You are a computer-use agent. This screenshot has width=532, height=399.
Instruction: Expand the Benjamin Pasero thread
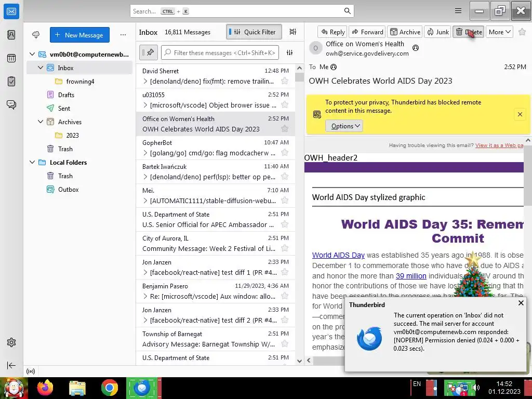pos(145,296)
